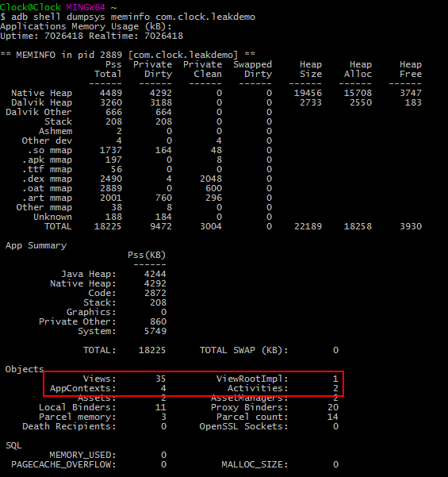Viewport: 448px width, 477px height.
Task: Click the 'OpenSSL Sockets:' label
Action: tap(243, 426)
